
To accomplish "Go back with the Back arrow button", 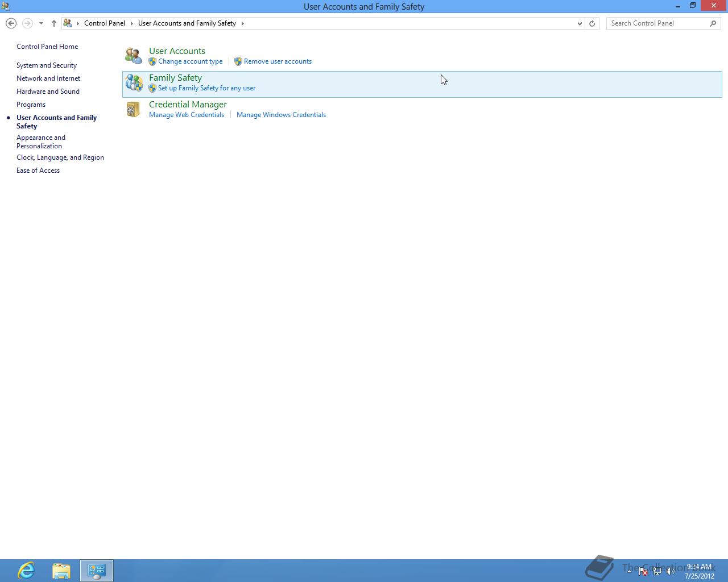I will 11,23.
